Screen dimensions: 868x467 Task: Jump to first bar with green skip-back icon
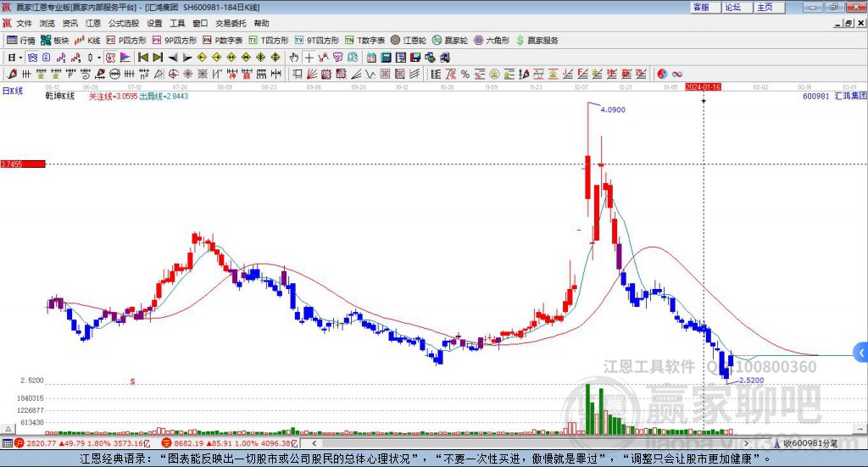coord(142,57)
